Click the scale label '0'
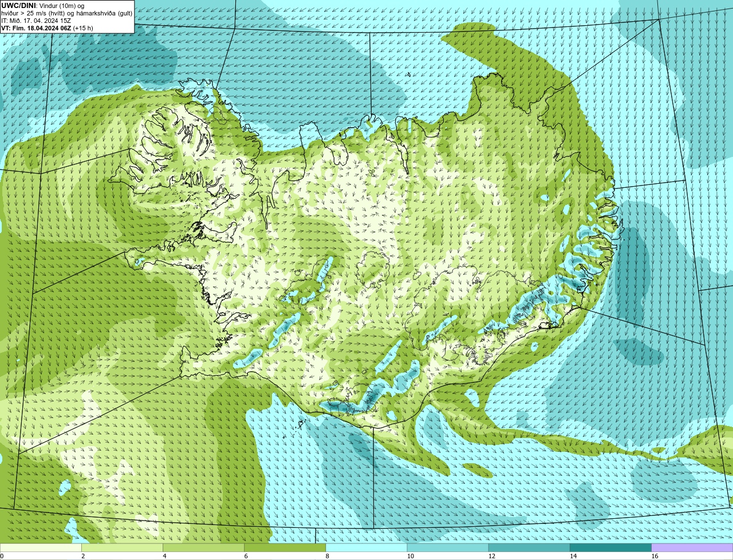This screenshot has height=560, width=733. (x=2, y=556)
